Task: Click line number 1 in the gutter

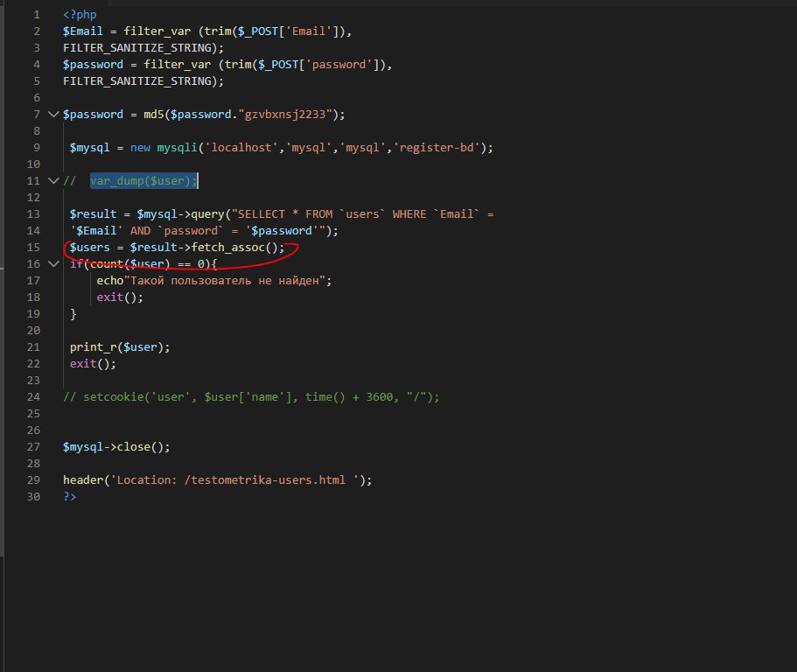Action: coord(37,15)
